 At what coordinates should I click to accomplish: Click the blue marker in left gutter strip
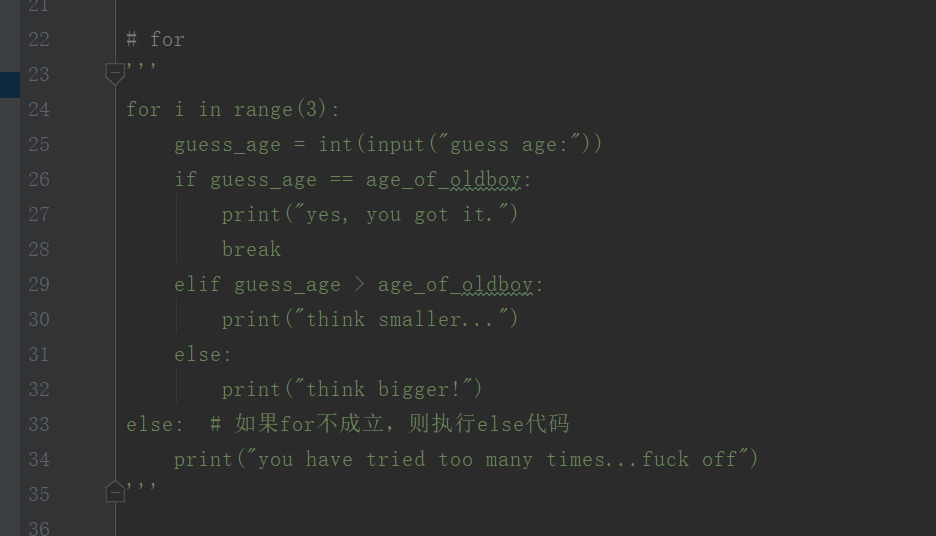pos(10,84)
